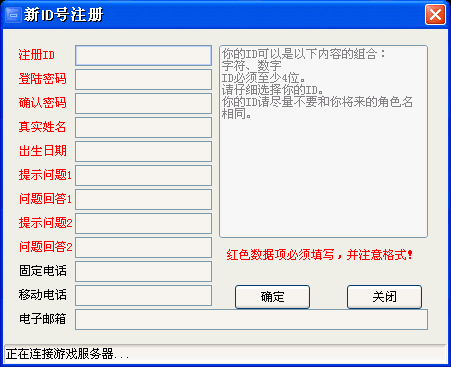Click the help line 字符、数字
This screenshot has width=451, height=367.
(x=251, y=66)
